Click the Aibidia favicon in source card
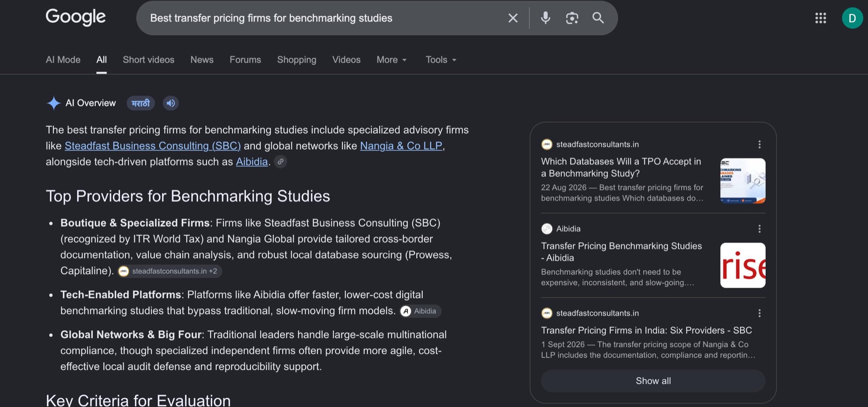 (x=547, y=229)
